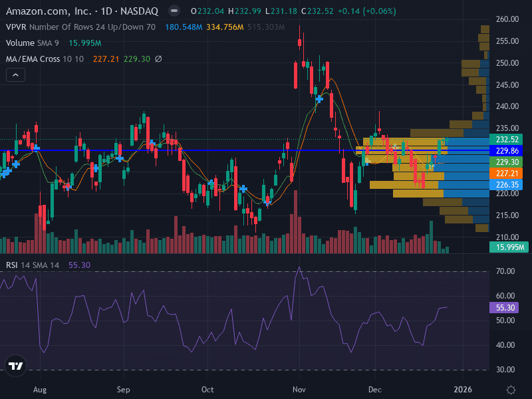The width and height of the screenshot is (532, 399).
Task: Click the Dec label on time axis
Action: 375,390
